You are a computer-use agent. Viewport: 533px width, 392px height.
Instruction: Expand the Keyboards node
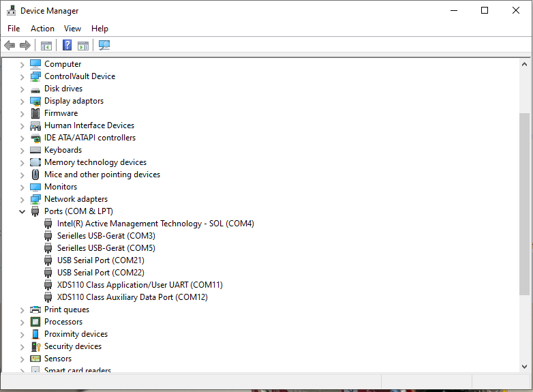tap(22, 150)
